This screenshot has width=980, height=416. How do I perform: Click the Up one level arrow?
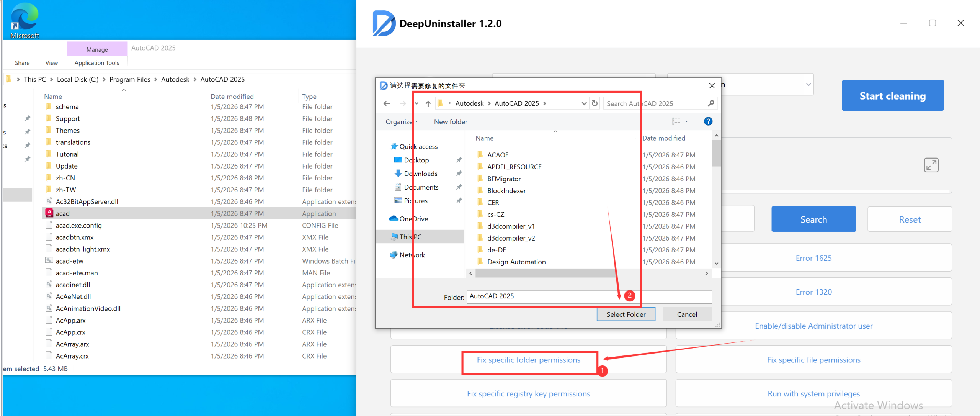tap(428, 103)
